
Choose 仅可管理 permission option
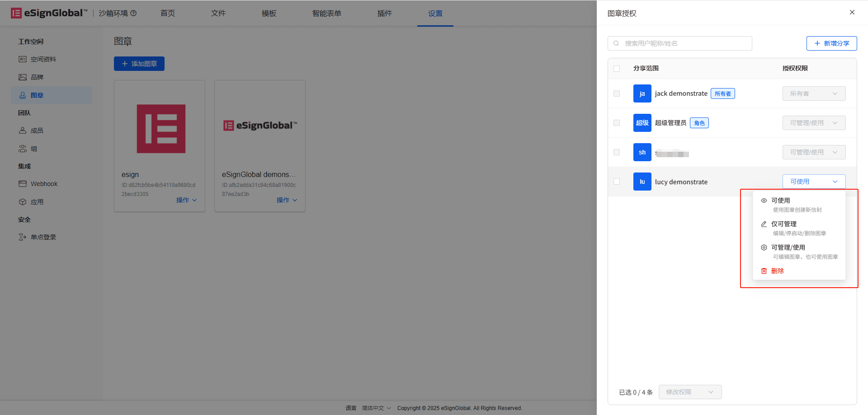click(799, 228)
